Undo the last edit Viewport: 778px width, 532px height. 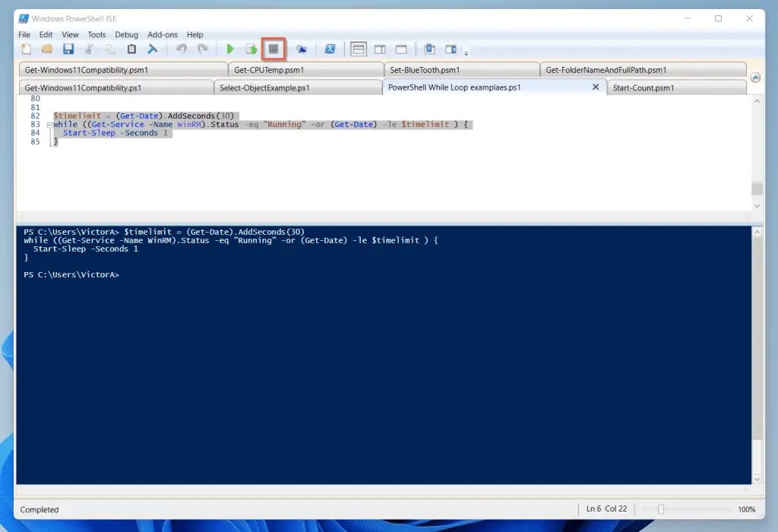click(x=181, y=49)
